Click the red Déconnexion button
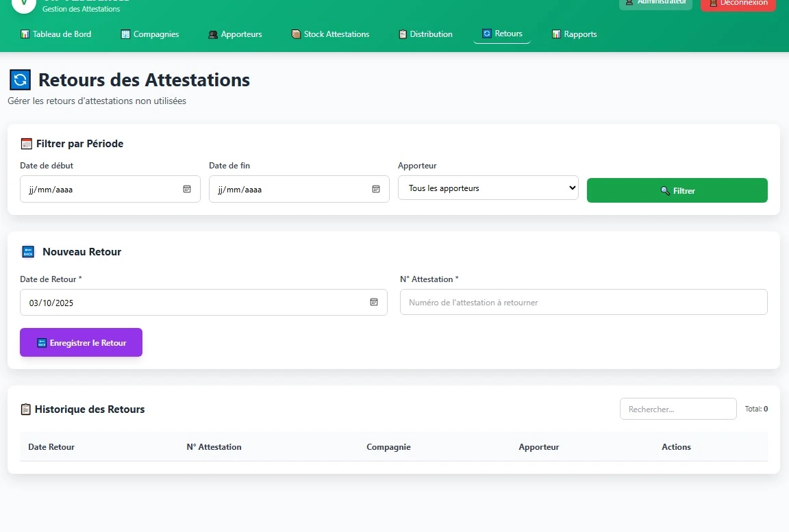 tap(738, 4)
